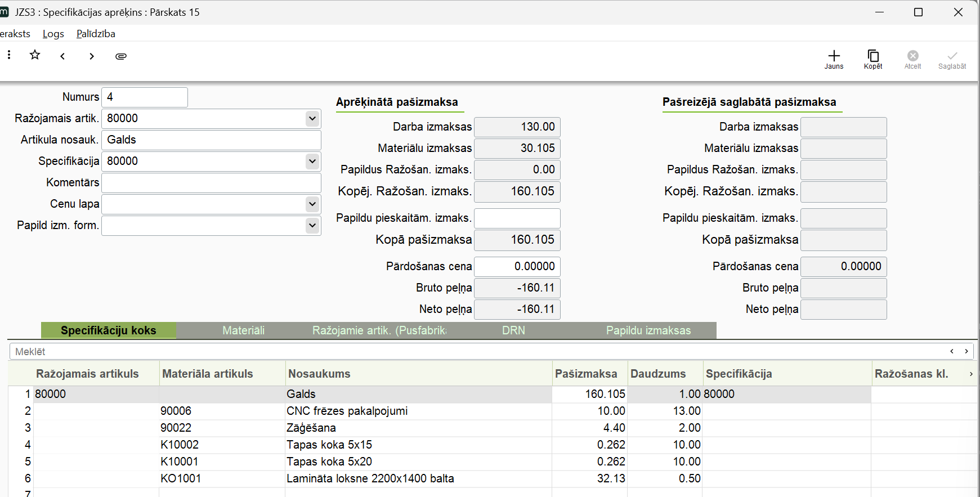Open the Specifikācija dropdown list
This screenshot has width=980, height=497.
pyautogui.click(x=312, y=161)
